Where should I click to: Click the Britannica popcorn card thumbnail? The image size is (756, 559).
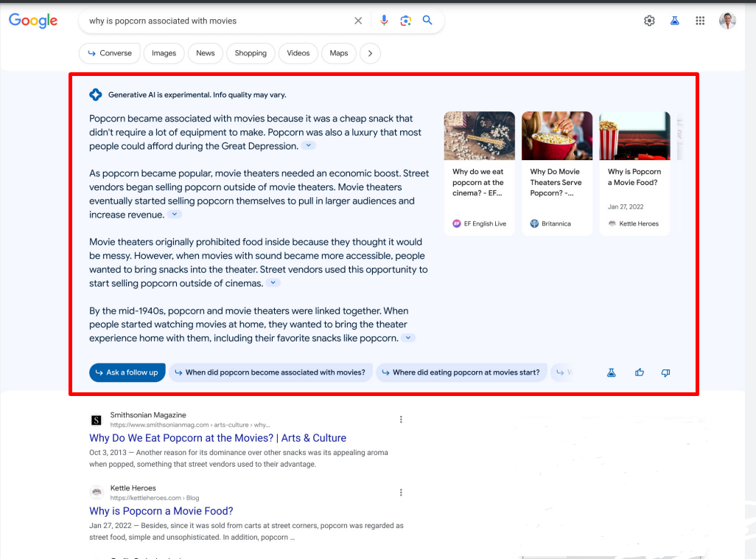click(x=556, y=136)
